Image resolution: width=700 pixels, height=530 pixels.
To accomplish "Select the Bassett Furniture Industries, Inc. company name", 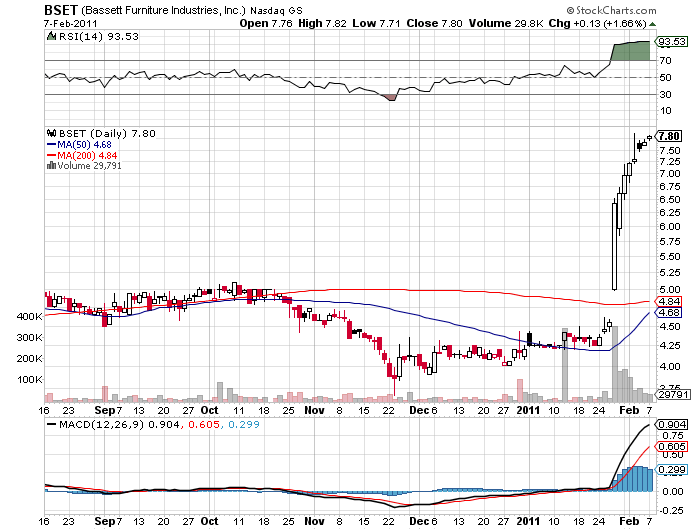I will (x=163, y=10).
